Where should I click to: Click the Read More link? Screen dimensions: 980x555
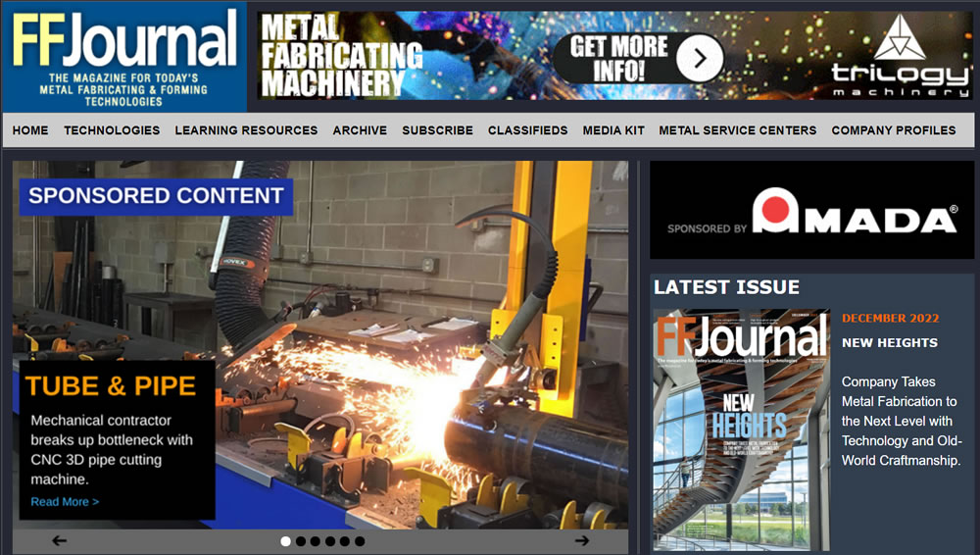(x=65, y=502)
